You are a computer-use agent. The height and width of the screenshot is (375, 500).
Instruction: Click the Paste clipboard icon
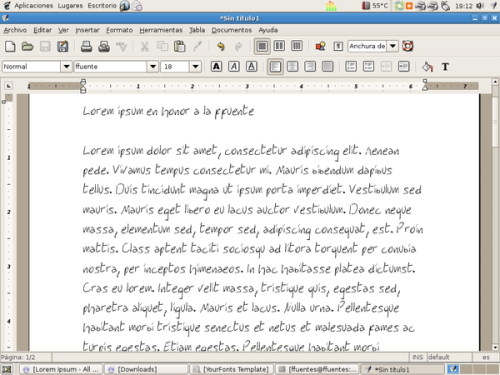180,46
